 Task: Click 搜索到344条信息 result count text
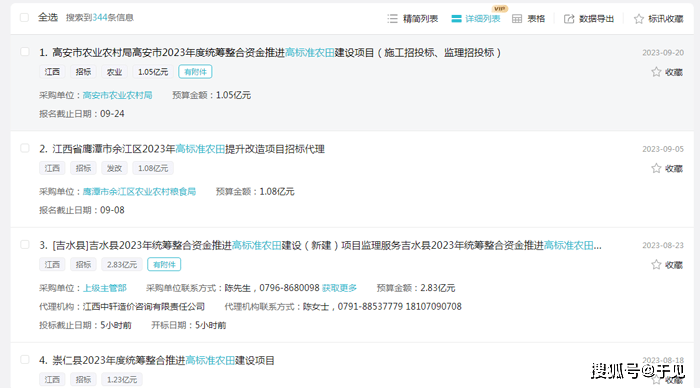pos(100,17)
